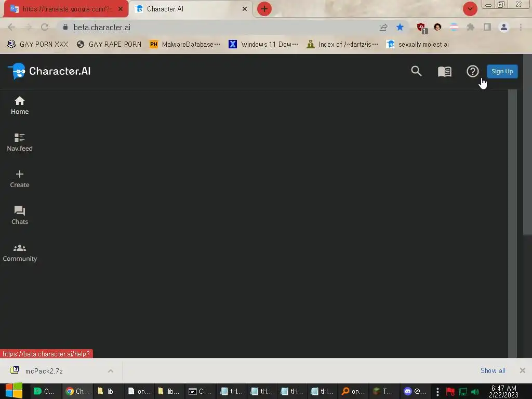Open Nav.feed in the sidebar
The width and height of the screenshot is (532, 399).
click(20, 142)
